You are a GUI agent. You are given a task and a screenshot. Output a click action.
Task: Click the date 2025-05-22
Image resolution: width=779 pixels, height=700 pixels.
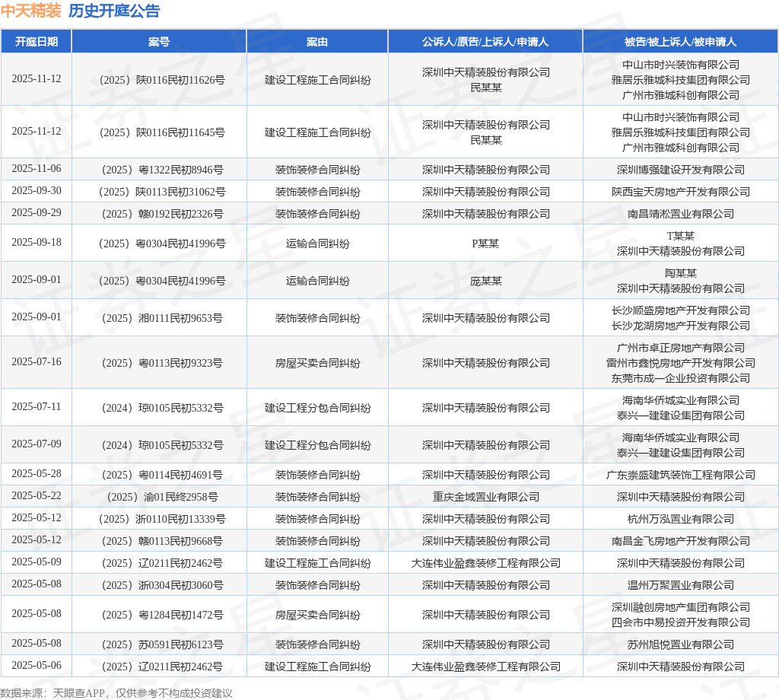click(x=37, y=495)
